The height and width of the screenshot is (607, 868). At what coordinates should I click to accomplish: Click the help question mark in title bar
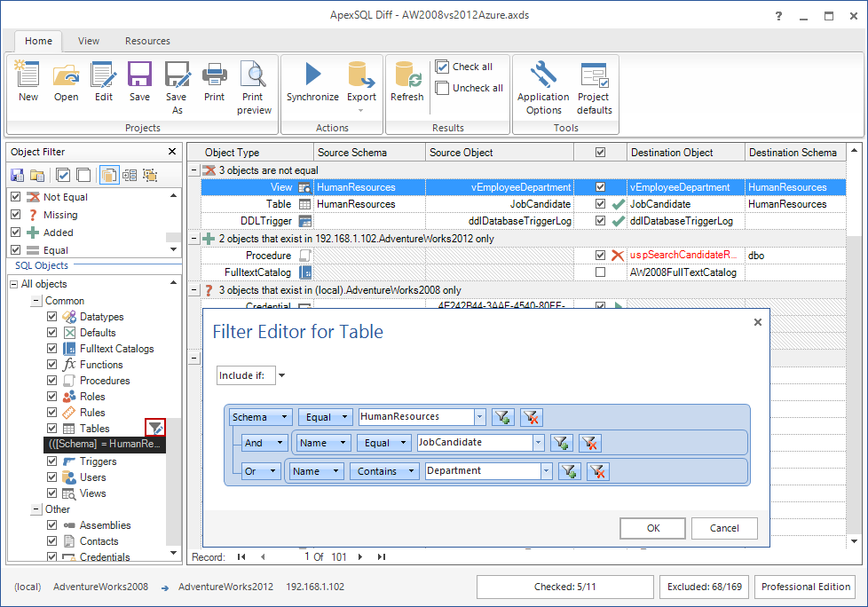pos(778,16)
